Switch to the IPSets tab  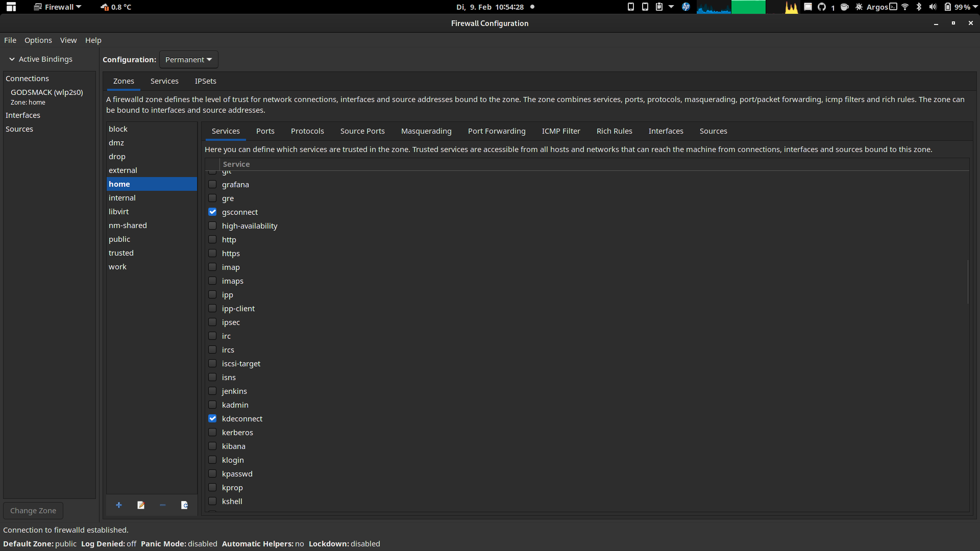205,81
